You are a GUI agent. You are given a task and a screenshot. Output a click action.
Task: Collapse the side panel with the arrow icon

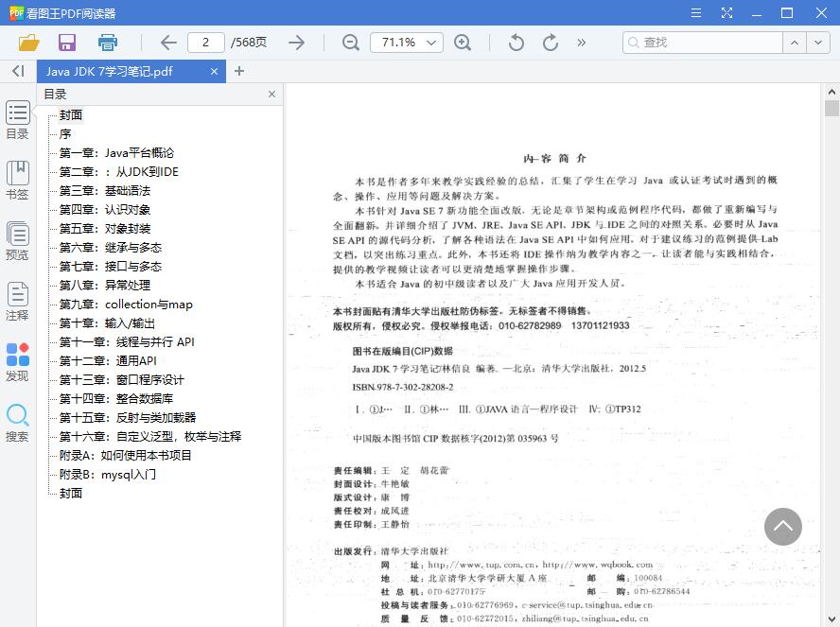click(x=18, y=71)
